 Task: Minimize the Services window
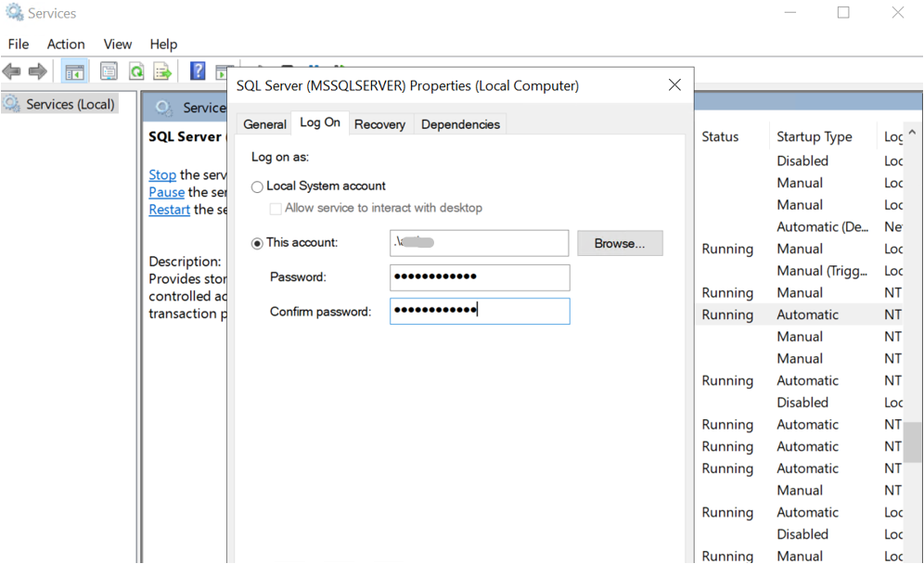click(x=790, y=12)
